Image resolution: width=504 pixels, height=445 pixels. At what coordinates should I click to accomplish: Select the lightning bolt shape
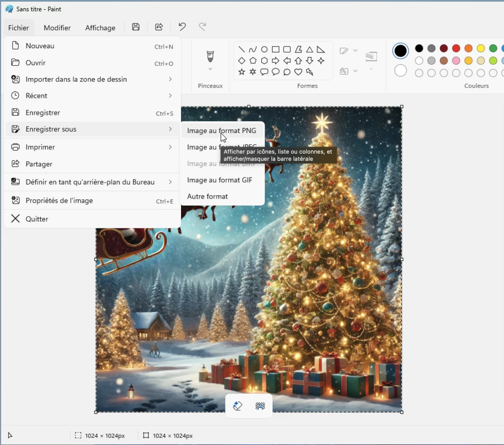310,72
